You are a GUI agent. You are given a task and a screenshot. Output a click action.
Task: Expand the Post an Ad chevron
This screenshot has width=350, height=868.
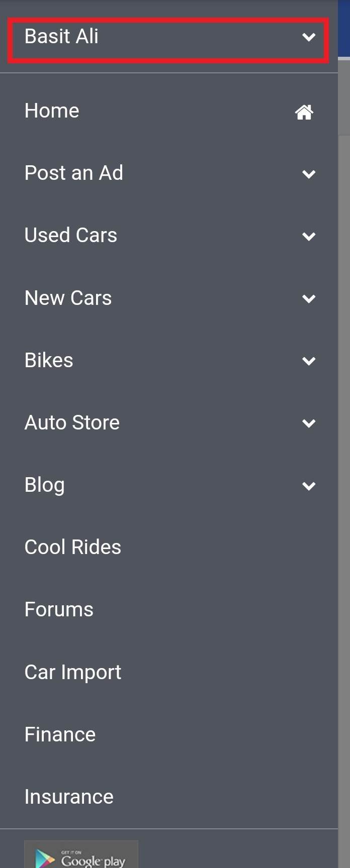click(309, 174)
